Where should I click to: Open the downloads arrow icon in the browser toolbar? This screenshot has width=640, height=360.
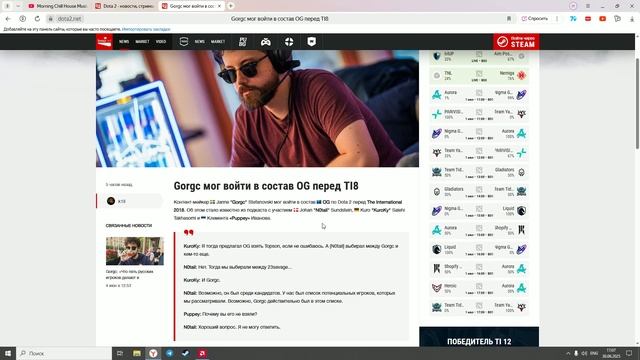632,19
